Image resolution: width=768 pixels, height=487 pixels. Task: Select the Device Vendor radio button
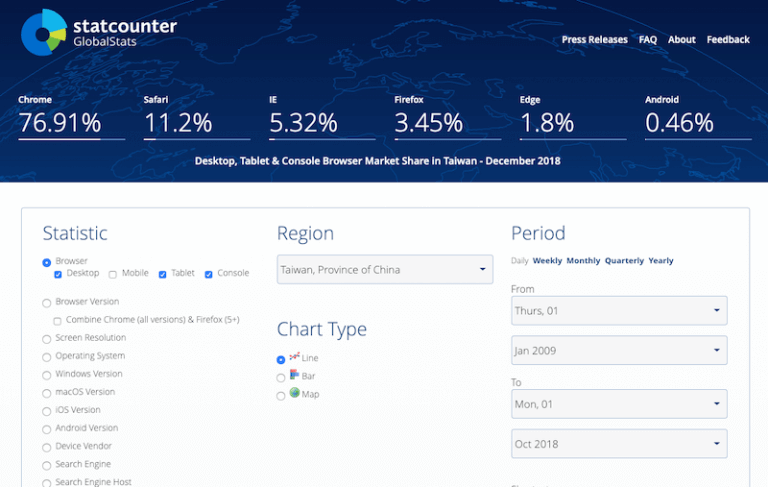[x=47, y=448]
